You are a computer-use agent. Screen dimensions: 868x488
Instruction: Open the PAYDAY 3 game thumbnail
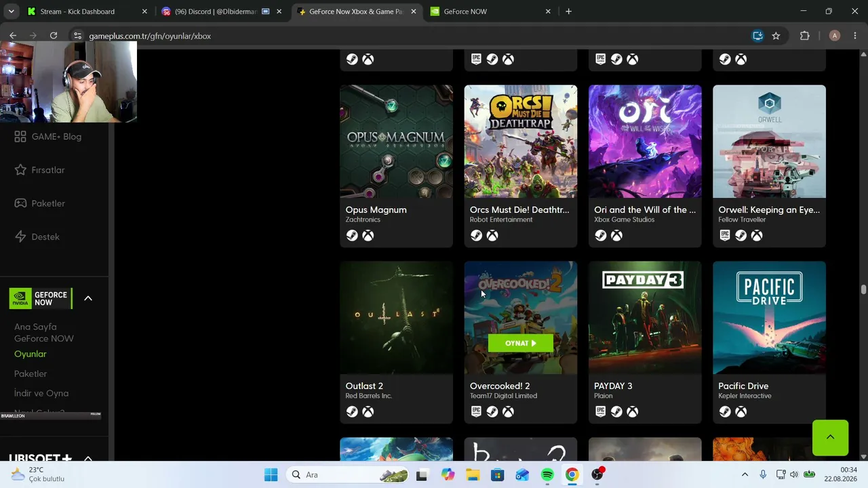(x=645, y=317)
